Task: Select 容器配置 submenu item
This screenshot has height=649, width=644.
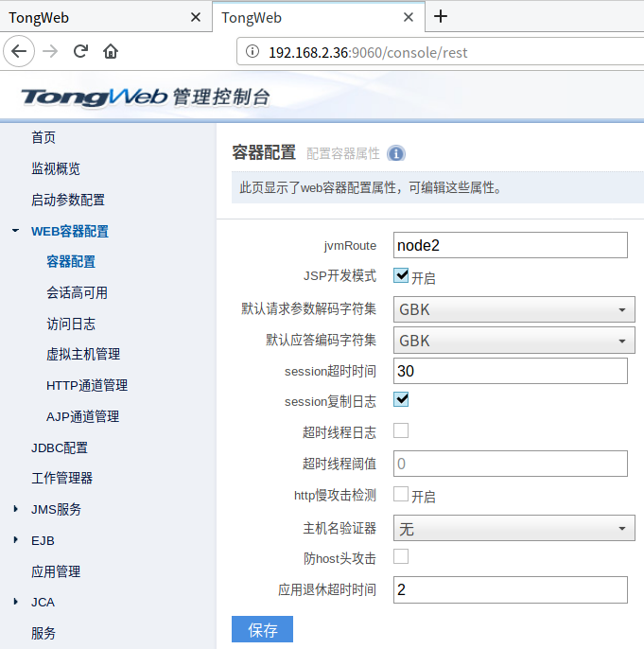Action: coord(71,261)
